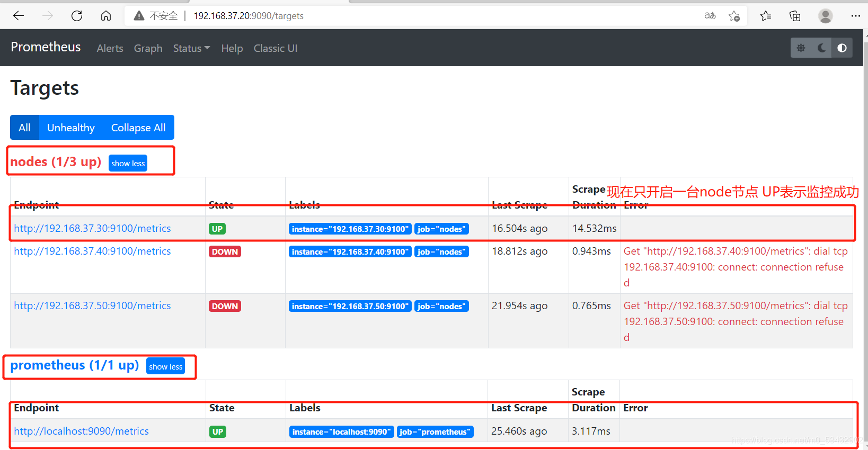The width and height of the screenshot is (868, 450).
Task: Click the browser forward arrow
Action: [x=48, y=16]
